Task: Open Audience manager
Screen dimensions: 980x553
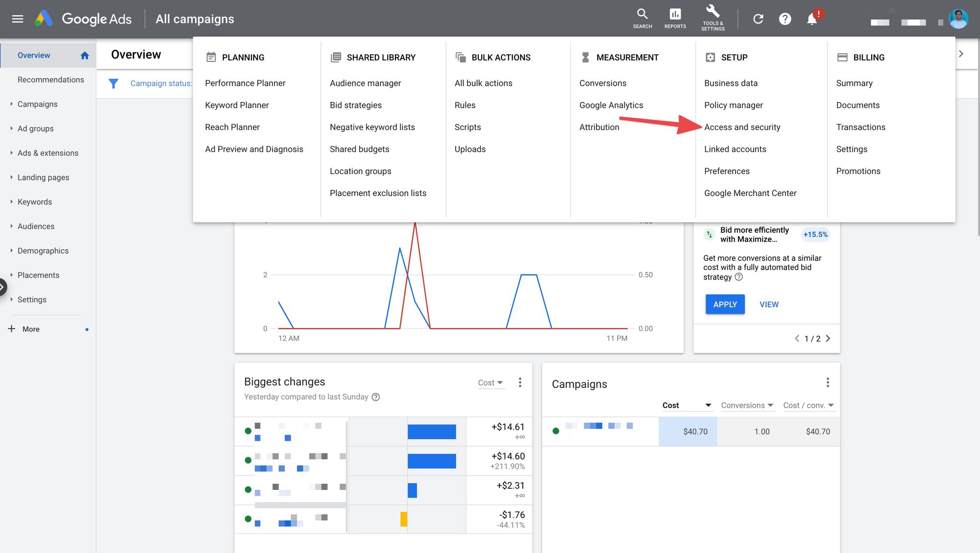Action: [x=365, y=83]
